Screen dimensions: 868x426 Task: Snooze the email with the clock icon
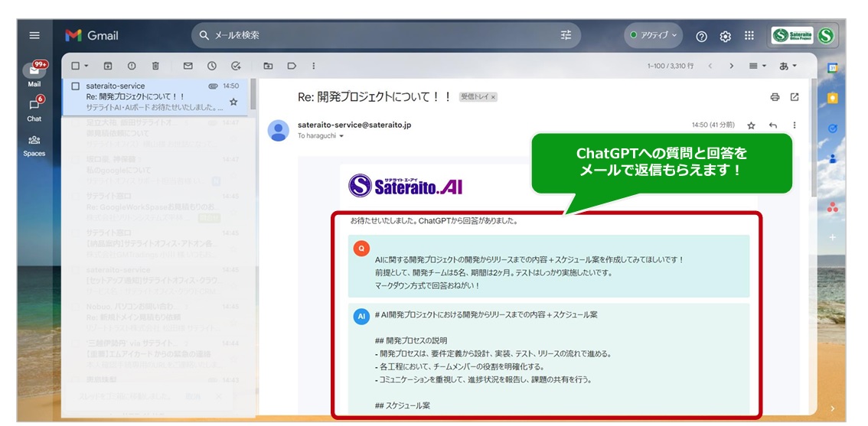click(211, 66)
